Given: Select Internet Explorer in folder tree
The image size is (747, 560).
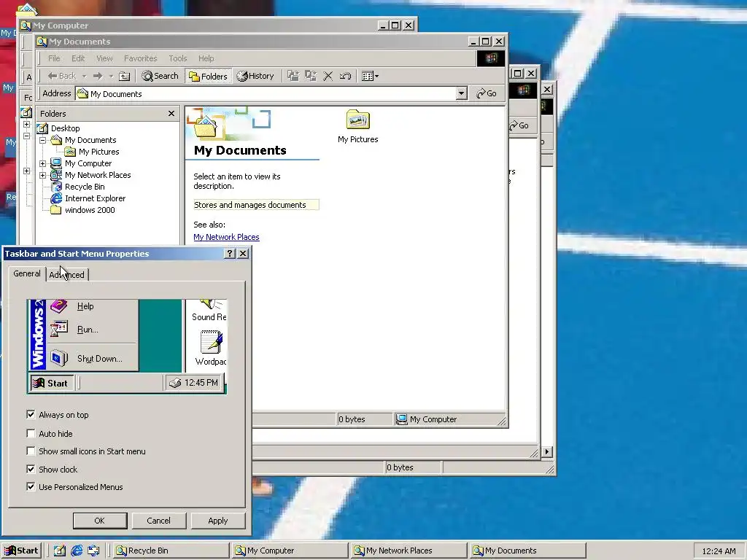Looking at the screenshot, I should pos(96,198).
